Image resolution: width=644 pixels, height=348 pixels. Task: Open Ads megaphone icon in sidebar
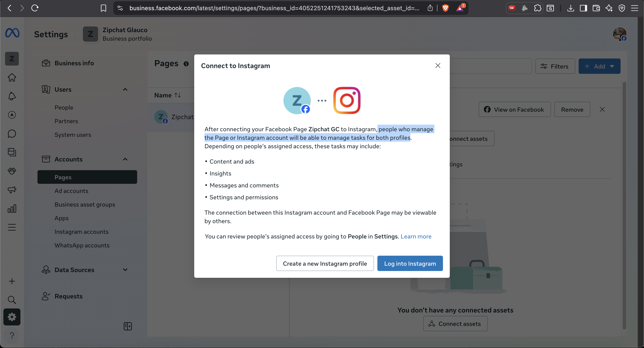[12, 190]
